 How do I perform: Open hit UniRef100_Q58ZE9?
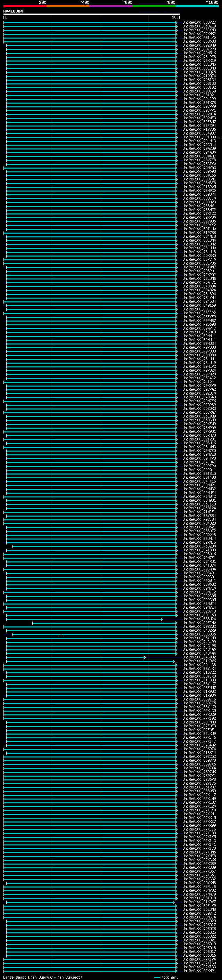(x=199, y=26)
